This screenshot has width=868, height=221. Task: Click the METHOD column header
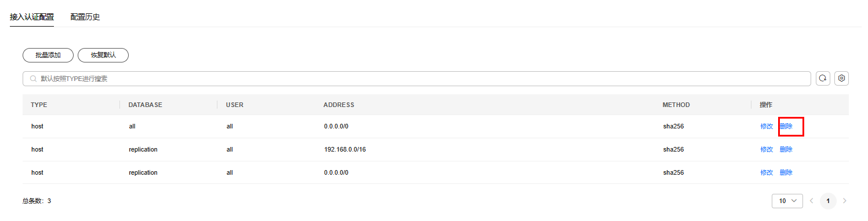(676, 105)
